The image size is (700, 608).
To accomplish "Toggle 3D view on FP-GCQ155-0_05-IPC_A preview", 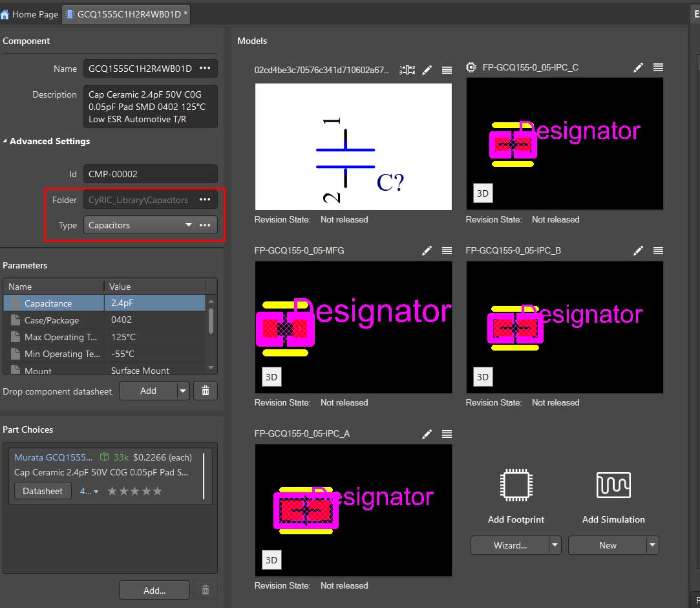I will tap(271, 560).
